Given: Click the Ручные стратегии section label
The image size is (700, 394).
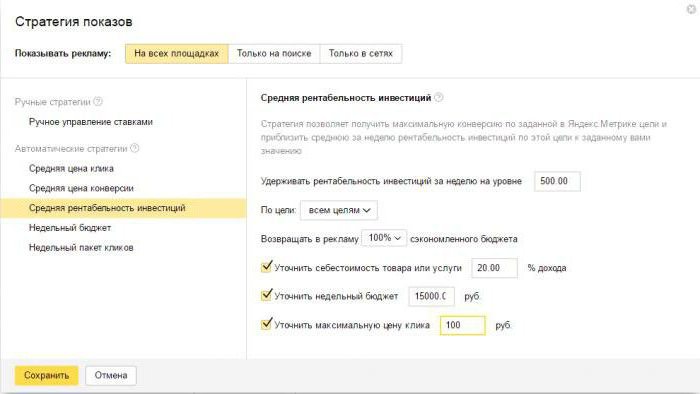Looking at the screenshot, I should point(53,102).
